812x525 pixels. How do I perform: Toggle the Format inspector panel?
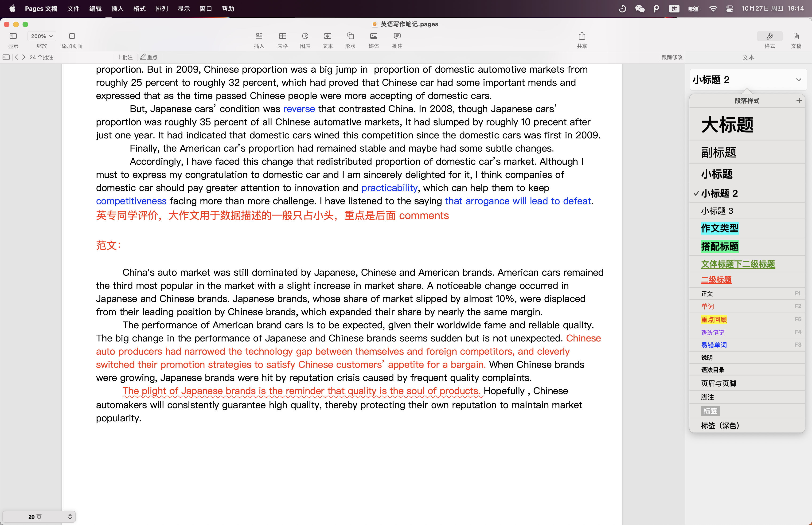point(769,36)
